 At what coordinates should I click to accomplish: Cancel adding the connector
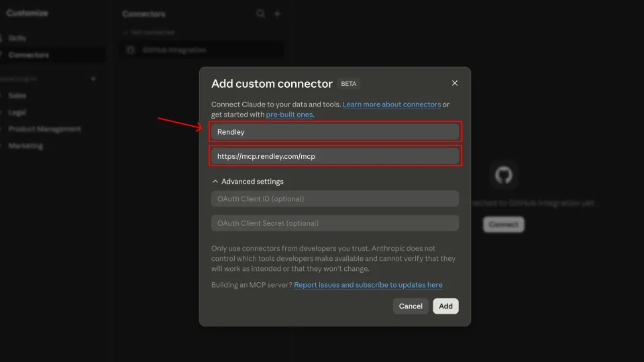411,306
